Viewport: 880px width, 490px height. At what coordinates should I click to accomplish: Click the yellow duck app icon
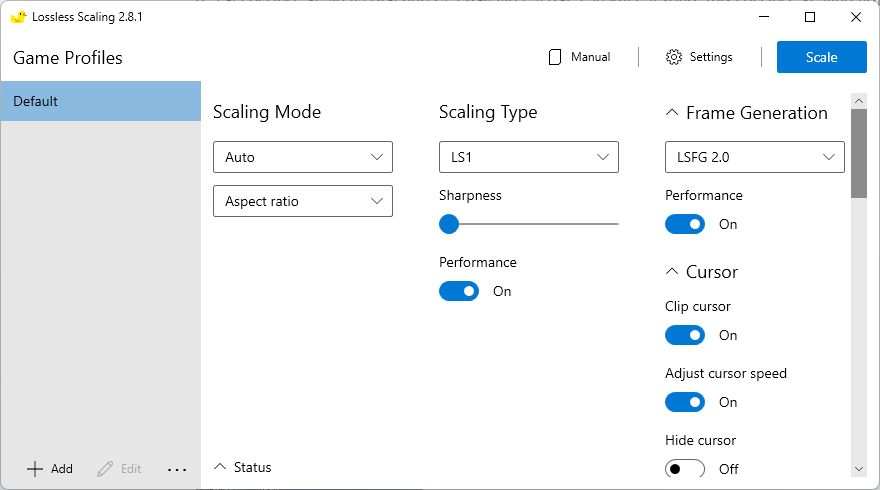18,17
